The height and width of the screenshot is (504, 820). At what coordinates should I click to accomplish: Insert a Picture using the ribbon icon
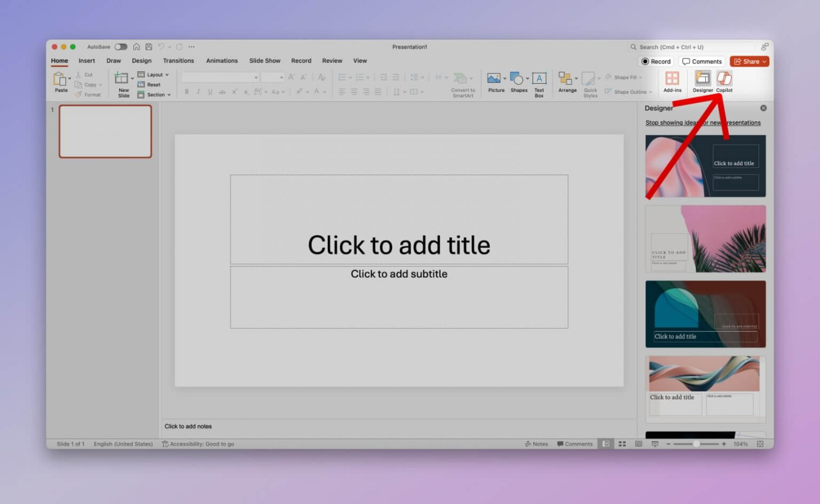tap(495, 81)
